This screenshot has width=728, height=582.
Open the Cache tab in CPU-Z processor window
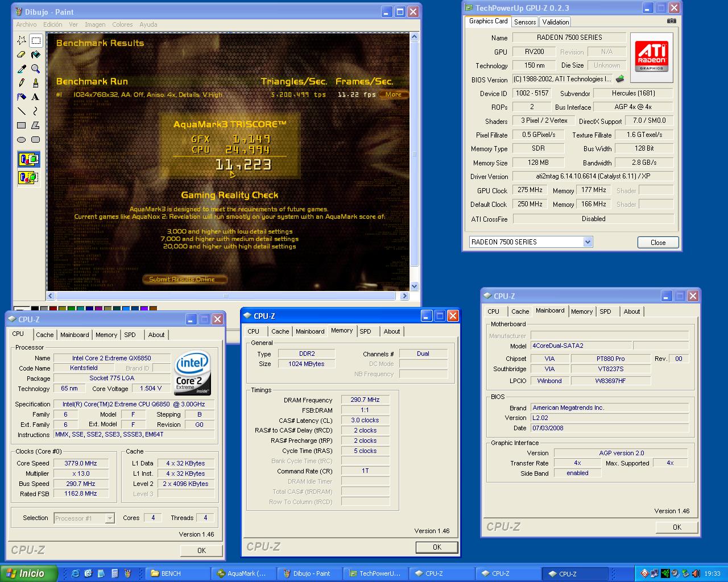(x=45, y=335)
